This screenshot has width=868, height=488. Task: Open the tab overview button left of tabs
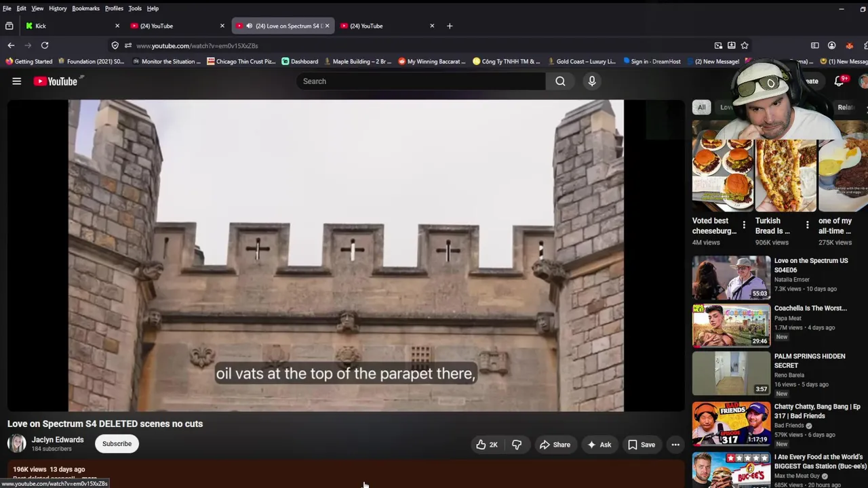pos(9,26)
